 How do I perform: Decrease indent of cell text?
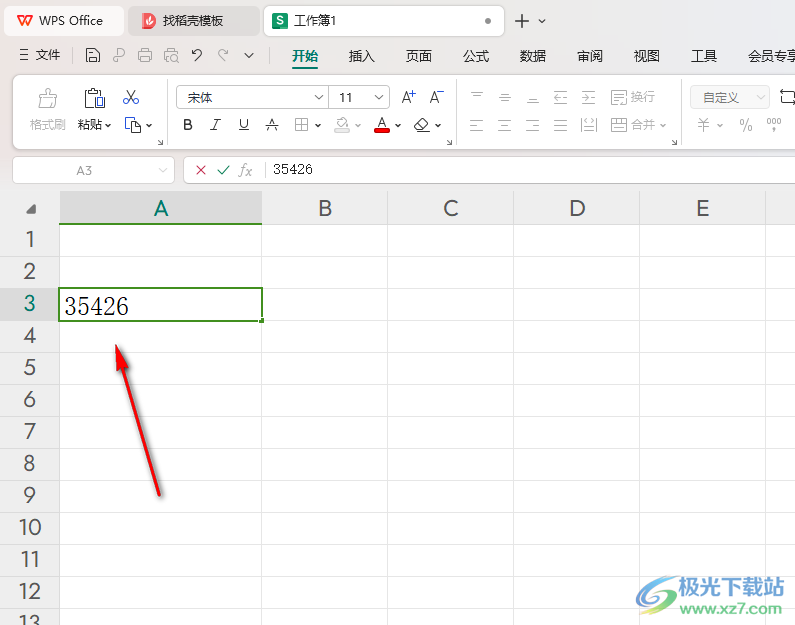pyautogui.click(x=560, y=97)
